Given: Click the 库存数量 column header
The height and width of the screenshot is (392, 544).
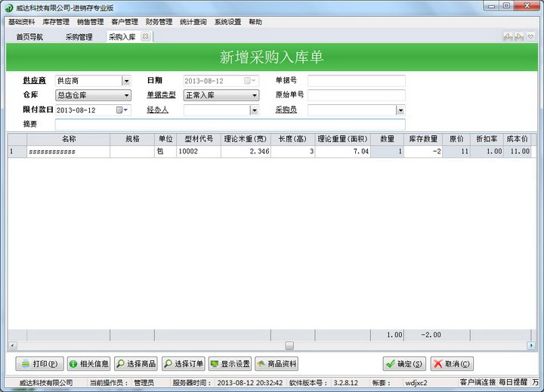Looking at the screenshot, I should 423,139.
